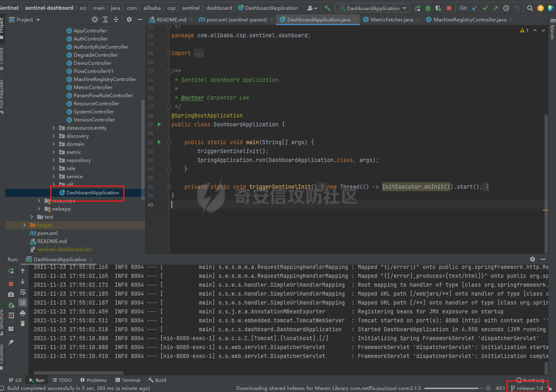Toggle Soft-Wrap in Run console

click(23, 292)
